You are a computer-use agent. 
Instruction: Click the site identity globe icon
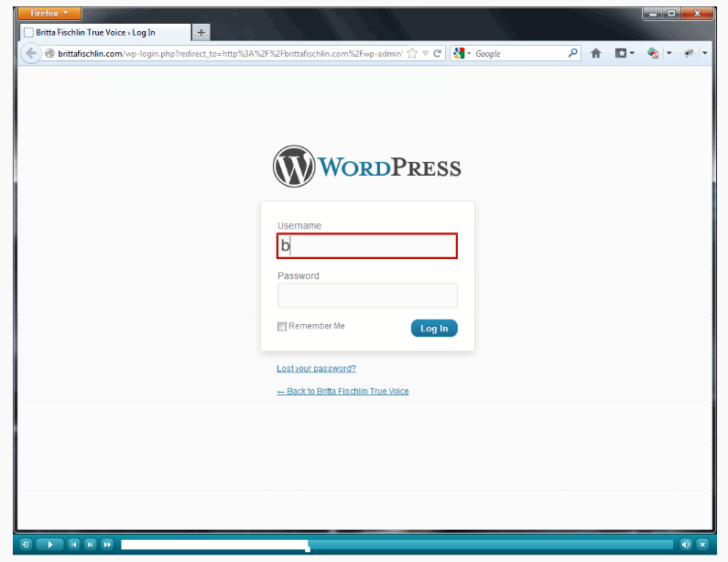point(50,53)
